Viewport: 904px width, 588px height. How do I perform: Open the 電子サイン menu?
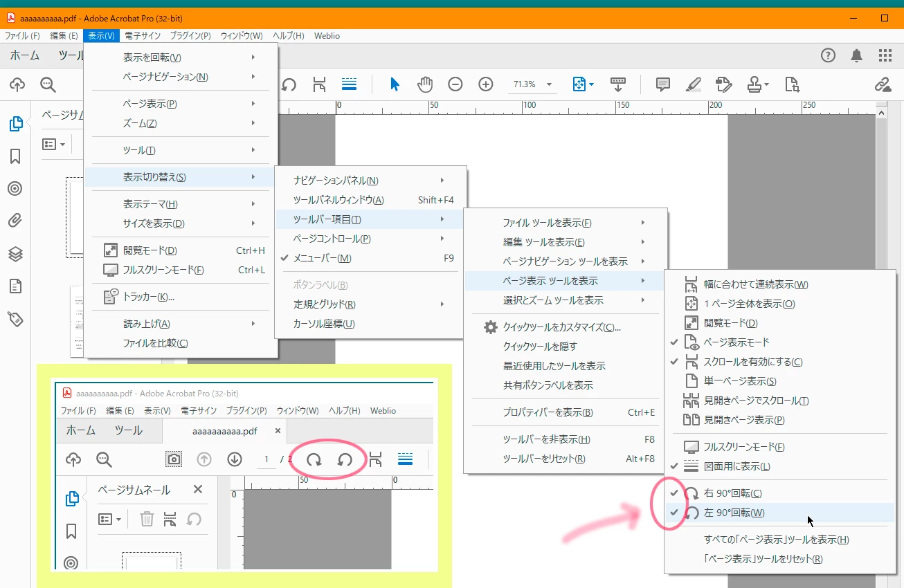click(143, 36)
